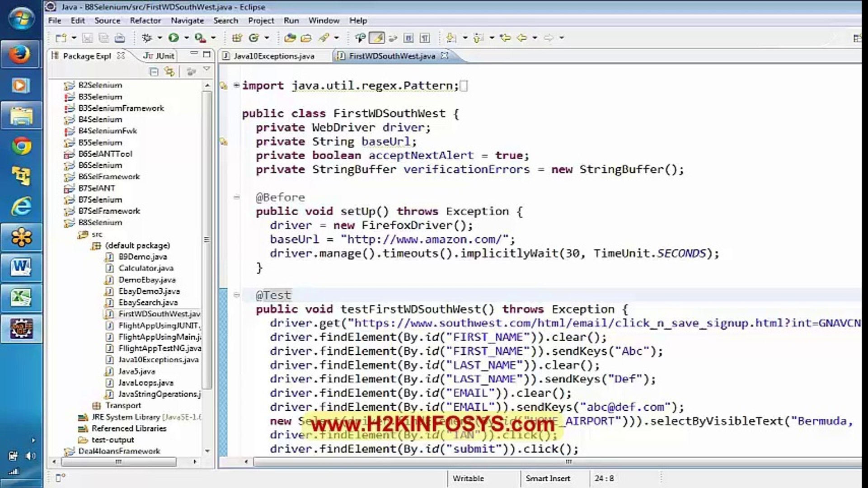Click the editor horizontal scrollbar
The image size is (868, 488).
click(568, 462)
